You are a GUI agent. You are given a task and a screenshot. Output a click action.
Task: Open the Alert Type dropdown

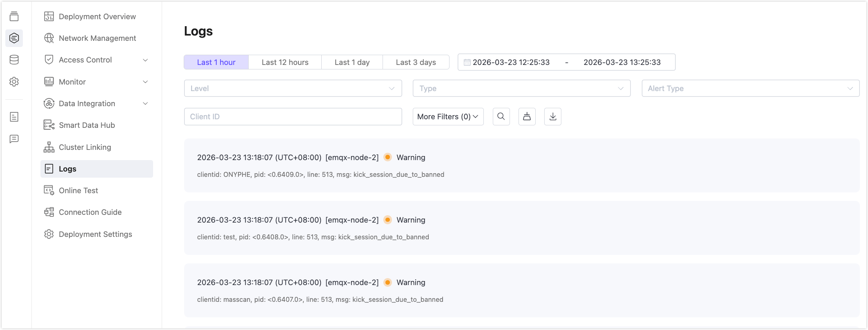point(750,88)
